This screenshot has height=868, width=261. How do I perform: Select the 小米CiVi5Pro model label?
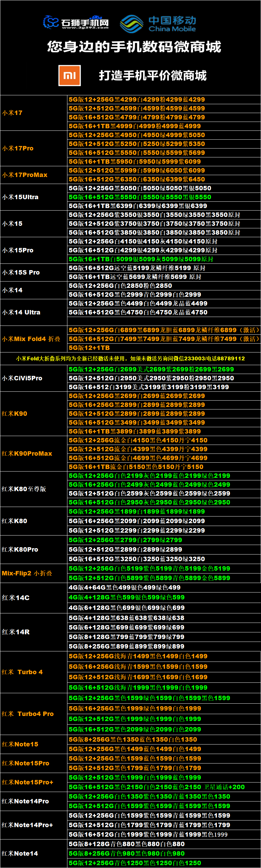tap(22, 378)
